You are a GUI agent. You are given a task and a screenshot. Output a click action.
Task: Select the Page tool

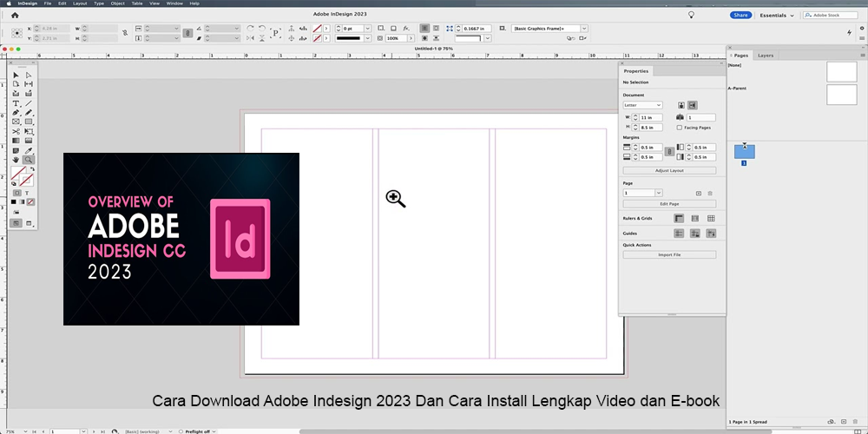tap(16, 84)
